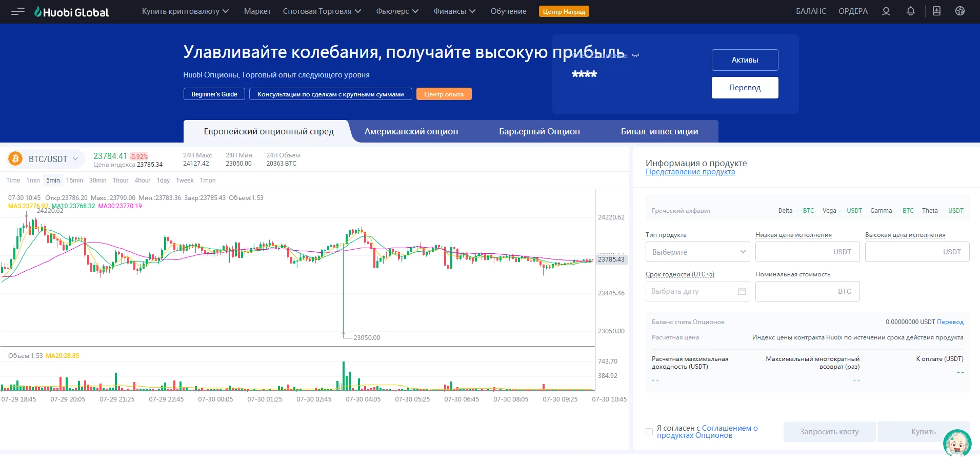Expand the 'Купить криптовалюту' menu
The width and height of the screenshot is (980, 462).
185,11
